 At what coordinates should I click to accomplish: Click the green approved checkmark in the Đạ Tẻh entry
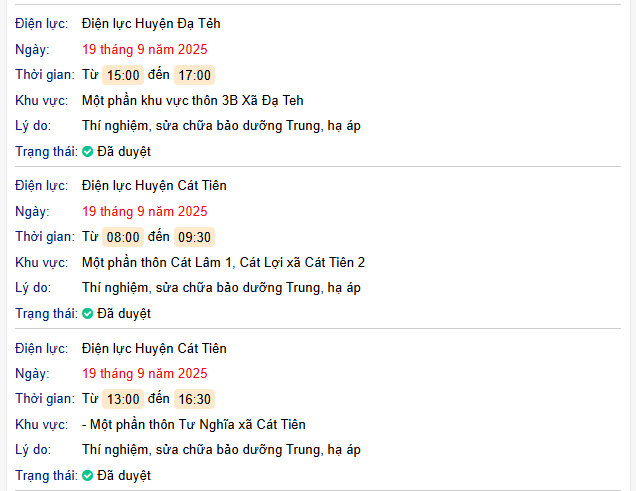pyautogui.click(x=88, y=151)
